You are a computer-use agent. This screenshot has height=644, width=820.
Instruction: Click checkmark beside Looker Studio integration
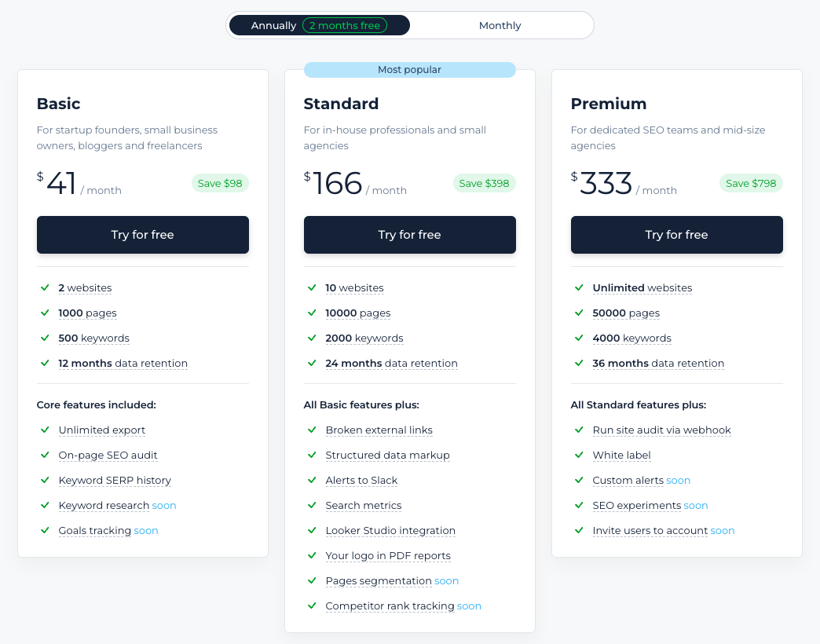[312, 530]
